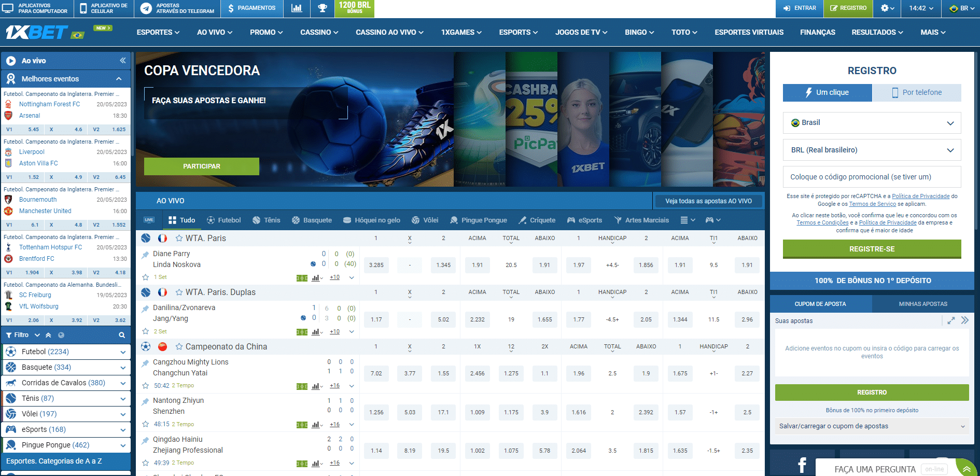Open the list-view menu icon in sports bar

[x=688, y=220]
